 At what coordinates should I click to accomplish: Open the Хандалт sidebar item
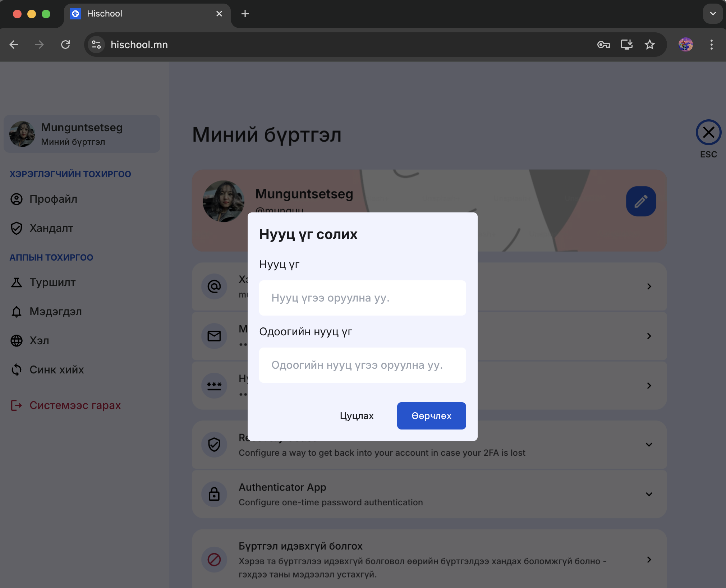[x=51, y=228]
